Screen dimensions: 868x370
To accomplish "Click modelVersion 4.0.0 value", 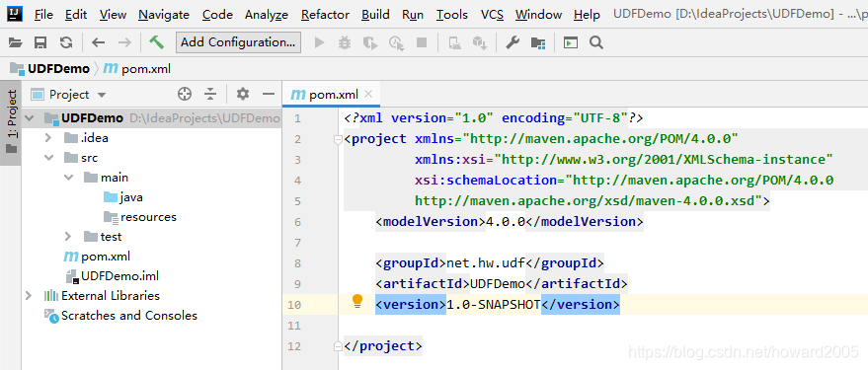I will pos(506,222).
